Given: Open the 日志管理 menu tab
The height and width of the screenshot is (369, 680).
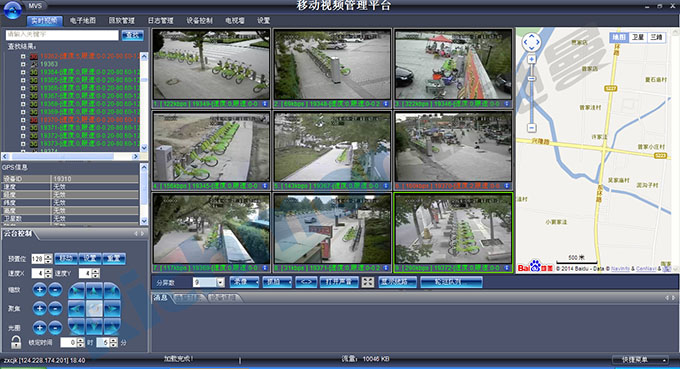Looking at the screenshot, I should click(160, 20).
